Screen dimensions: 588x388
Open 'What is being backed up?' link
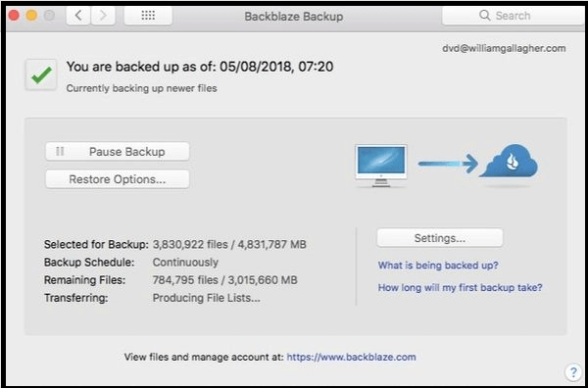pyautogui.click(x=438, y=266)
